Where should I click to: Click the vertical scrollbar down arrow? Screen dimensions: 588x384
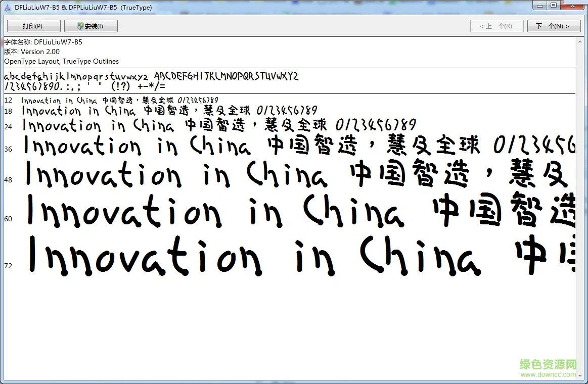coord(580,375)
